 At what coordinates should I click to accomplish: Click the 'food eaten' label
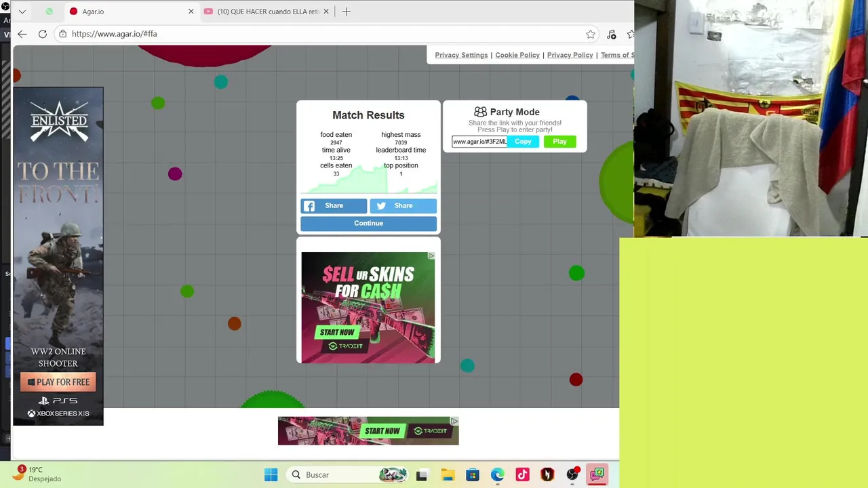(336, 135)
